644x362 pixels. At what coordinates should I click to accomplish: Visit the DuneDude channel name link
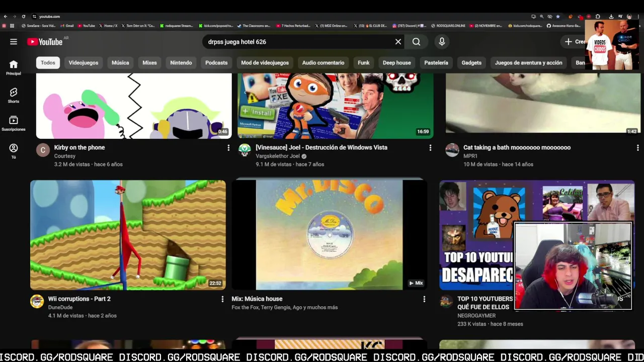pyautogui.click(x=60, y=307)
